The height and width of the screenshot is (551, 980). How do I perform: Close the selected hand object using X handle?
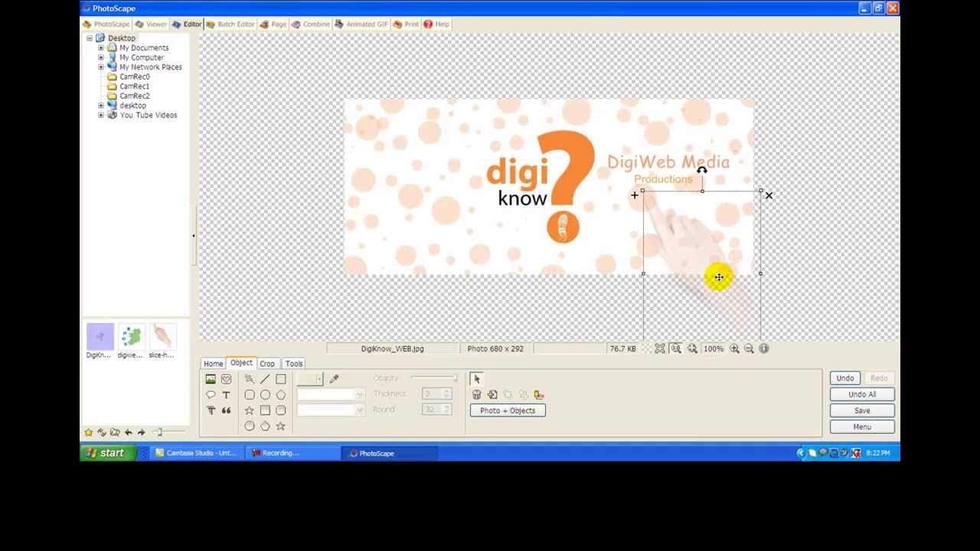point(769,196)
